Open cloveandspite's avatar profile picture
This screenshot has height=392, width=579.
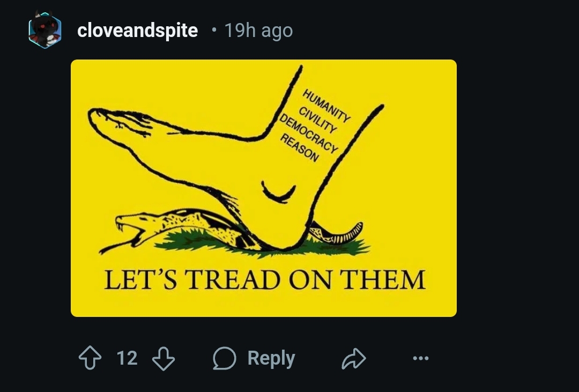(45, 30)
